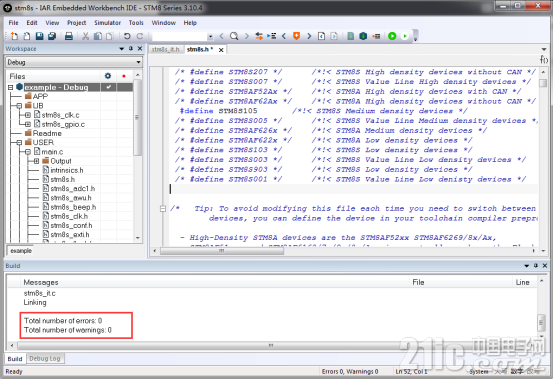Image resolution: width=553 pixels, height=380 pixels.
Task: Click the Toggle Breakpoint icon
Action: 376,36
